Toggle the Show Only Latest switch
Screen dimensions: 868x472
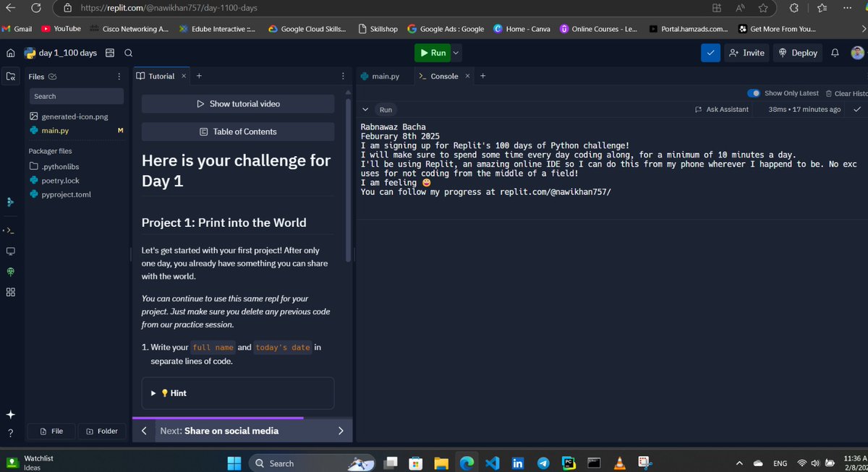pyautogui.click(x=754, y=93)
